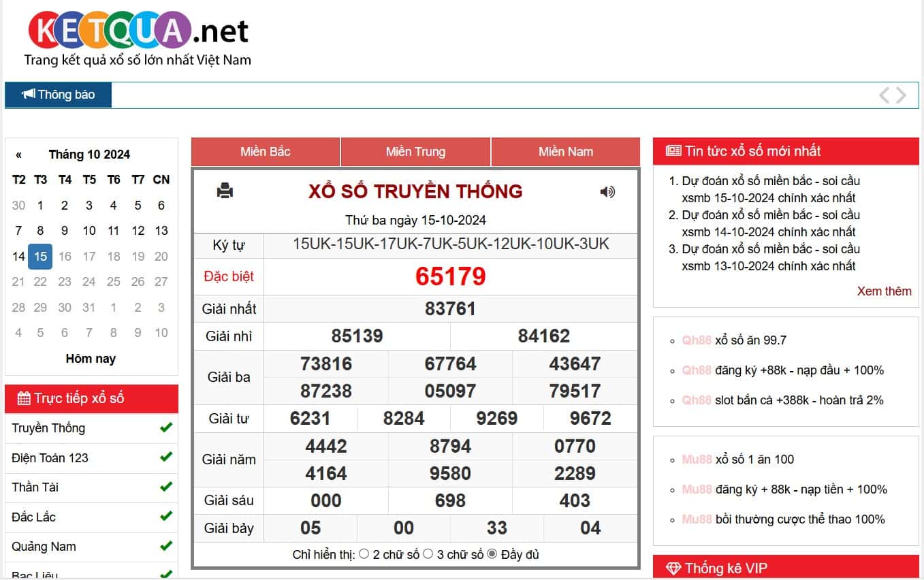The image size is (924, 580).
Task: Click the Tháng 10 2024 calendar header
Action: click(x=89, y=155)
